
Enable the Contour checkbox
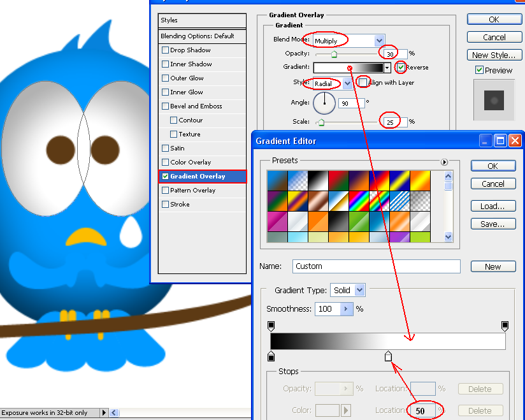[173, 120]
